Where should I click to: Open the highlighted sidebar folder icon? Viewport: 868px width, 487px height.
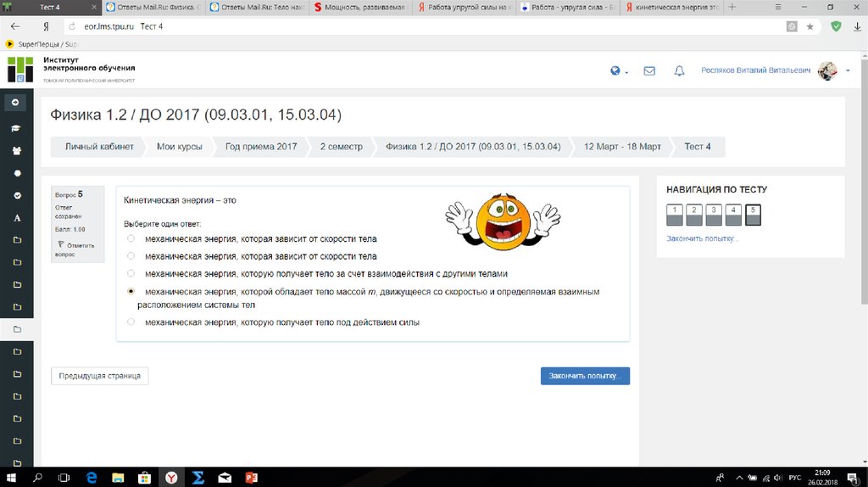17,329
